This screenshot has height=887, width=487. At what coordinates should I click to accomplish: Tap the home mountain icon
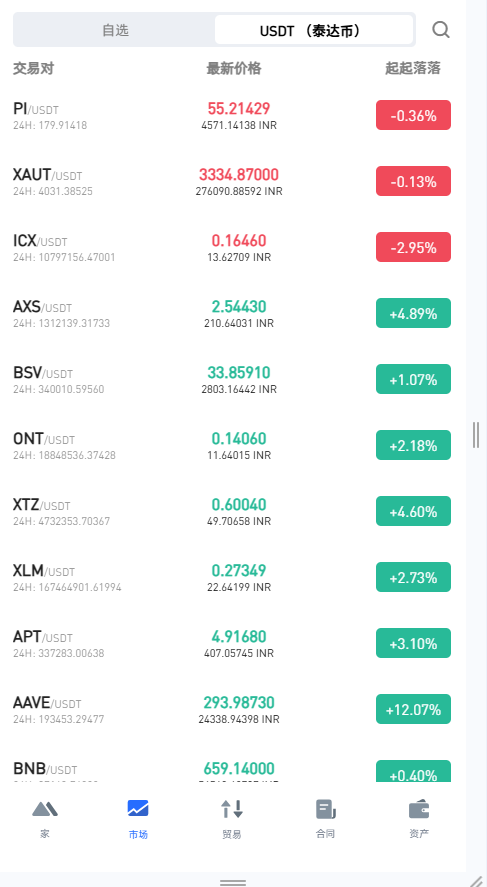[45, 809]
